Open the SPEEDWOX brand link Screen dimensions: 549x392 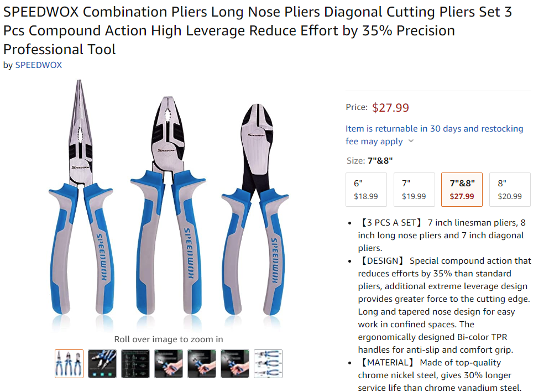(x=39, y=65)
